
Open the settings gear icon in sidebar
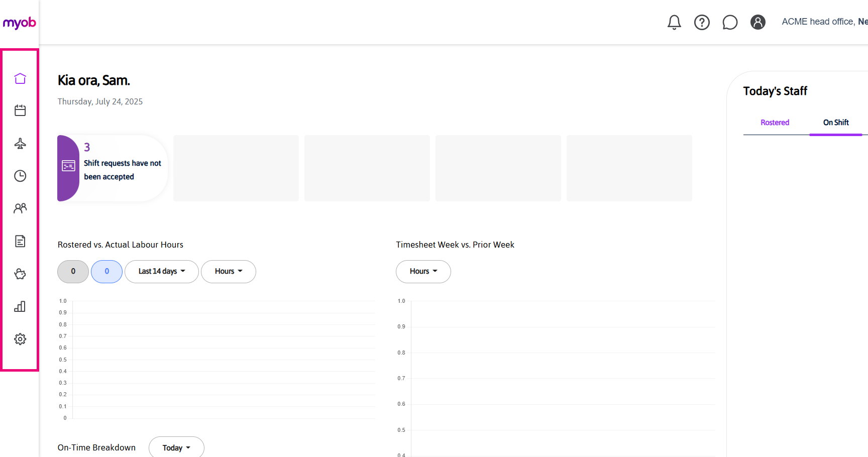[x=20, y=339]
